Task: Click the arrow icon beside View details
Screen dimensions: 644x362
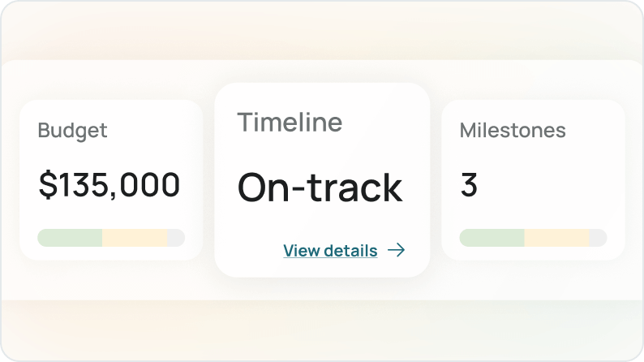Action: 396,251
